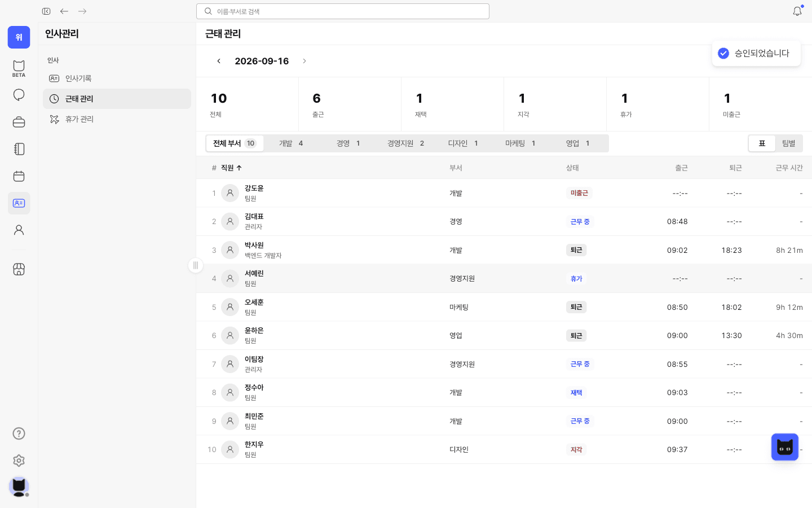Open 인사기록 in the sidebar
812x508 pixels.
(x=117, y=78)
